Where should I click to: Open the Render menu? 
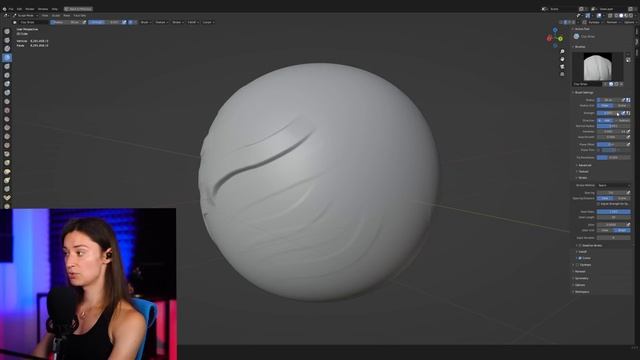tap(30, 9)
